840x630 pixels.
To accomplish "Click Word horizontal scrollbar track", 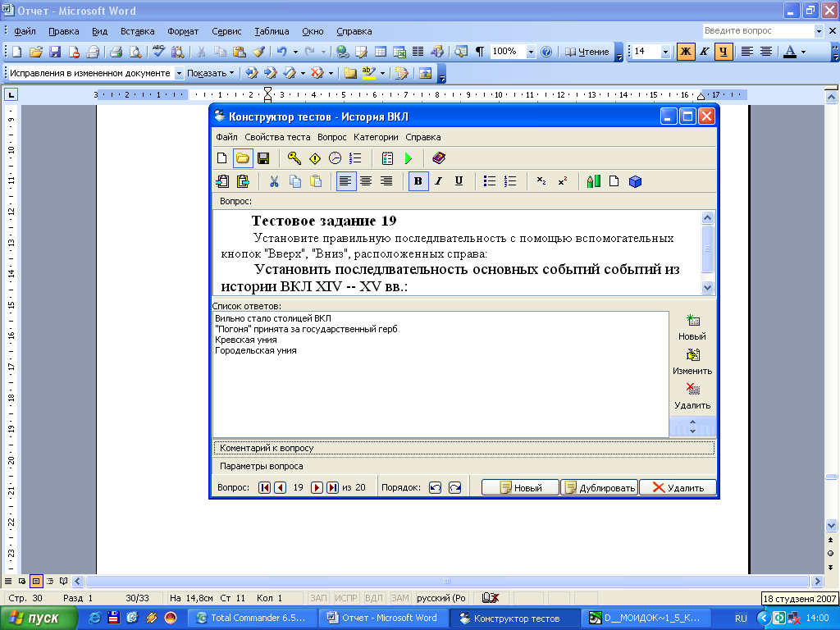I will [447, 582].
